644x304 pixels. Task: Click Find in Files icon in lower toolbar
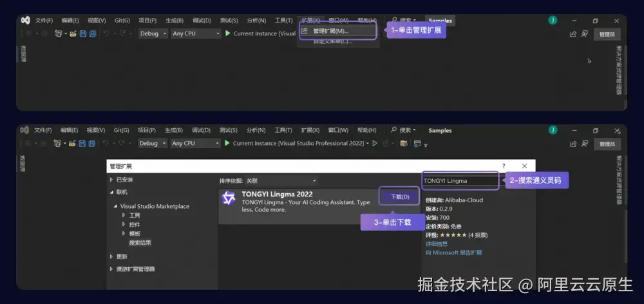[404, 144]
